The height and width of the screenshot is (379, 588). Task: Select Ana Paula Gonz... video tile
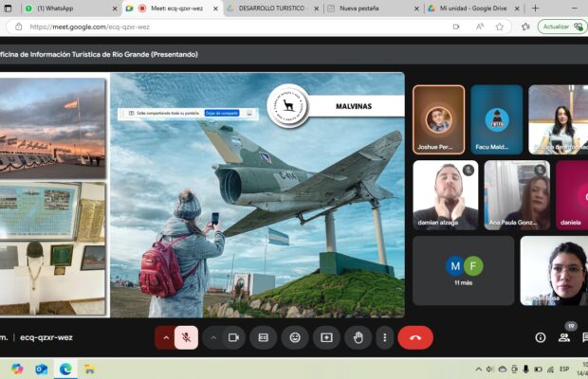pyautogui.click(x=517, y=195)
